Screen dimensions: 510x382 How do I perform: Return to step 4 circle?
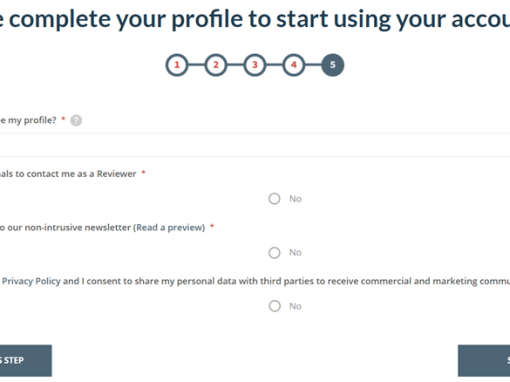[294, 65]
